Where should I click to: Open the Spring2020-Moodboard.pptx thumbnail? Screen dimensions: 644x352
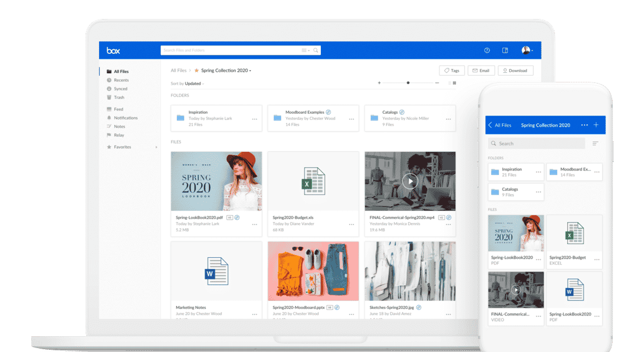click(x=314, y=271)
